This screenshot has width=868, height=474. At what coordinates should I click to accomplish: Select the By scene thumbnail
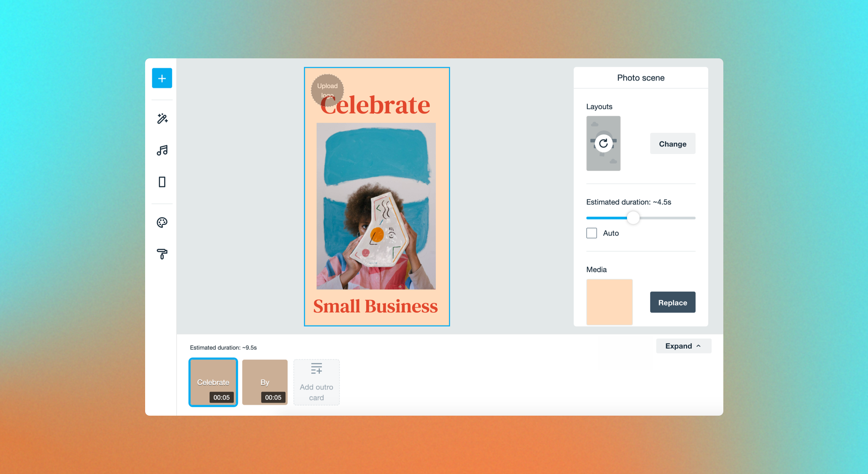point(265,382)
